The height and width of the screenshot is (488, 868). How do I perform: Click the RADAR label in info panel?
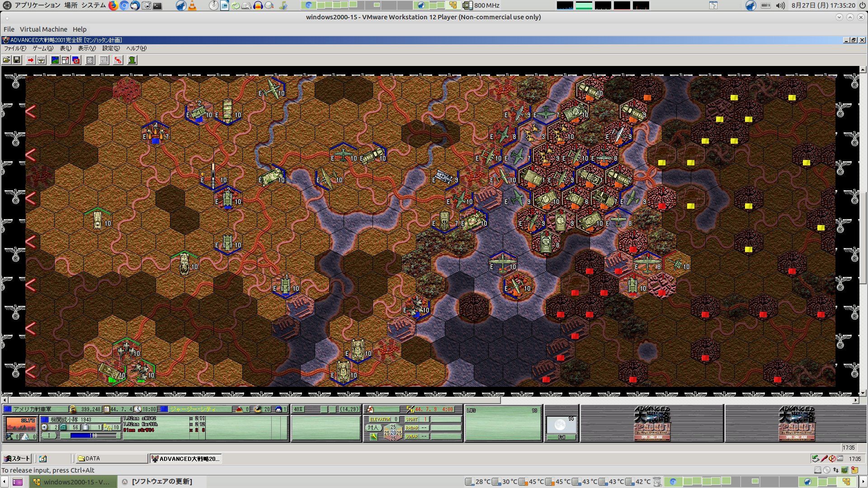point(412,428)
